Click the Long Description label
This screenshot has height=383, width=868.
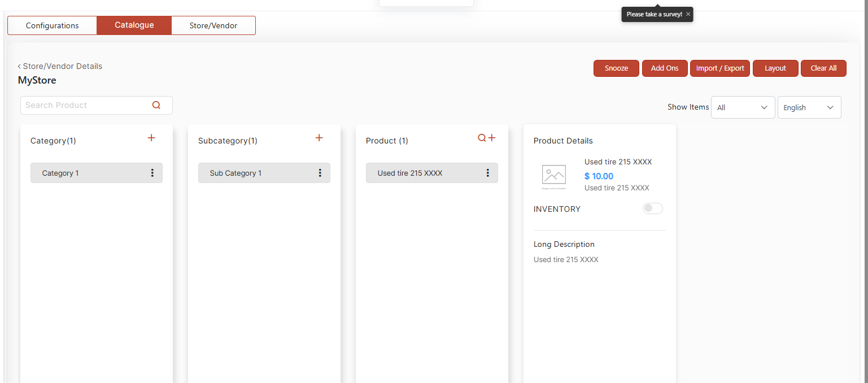pos(564,245)
